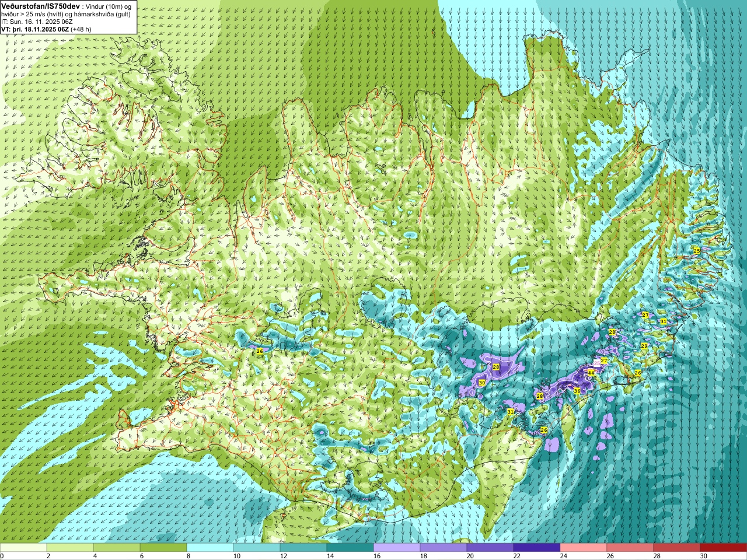Pick the dark teal 14–16 scale swatch
The image size is (747, 560).
[350, 548]
